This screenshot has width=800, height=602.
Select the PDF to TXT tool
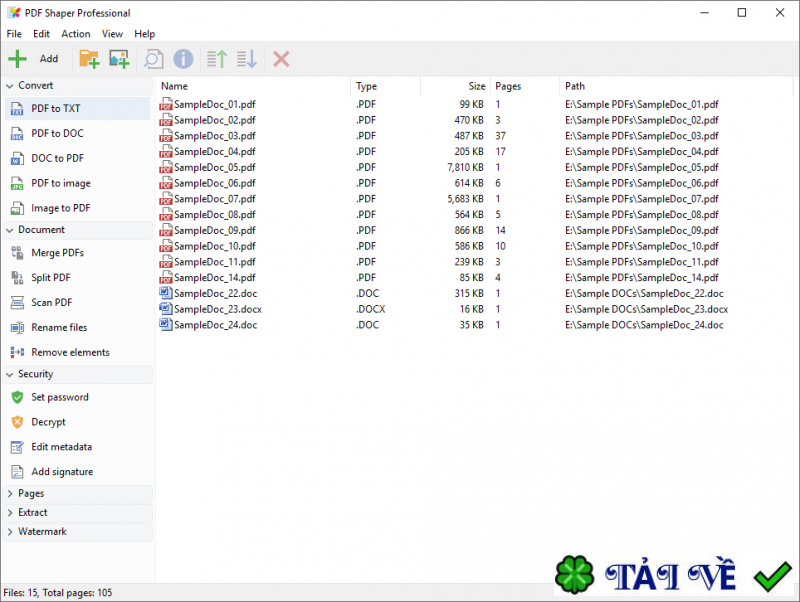(x=56, y=108)
